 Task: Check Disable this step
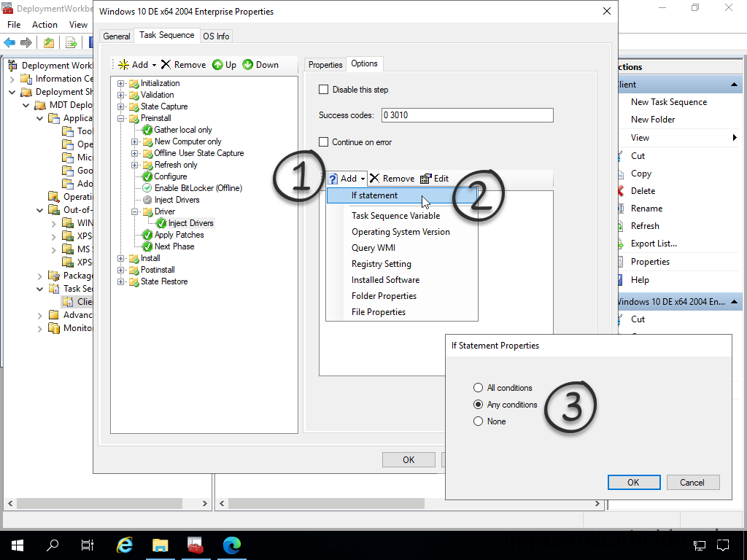click(x=323, y=90)
